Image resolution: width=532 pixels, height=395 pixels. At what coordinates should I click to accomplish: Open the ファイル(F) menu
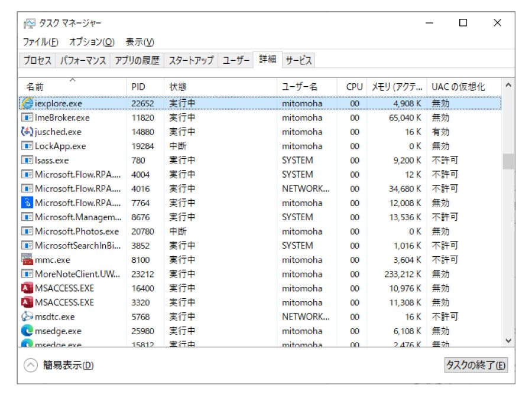point(41,42)
